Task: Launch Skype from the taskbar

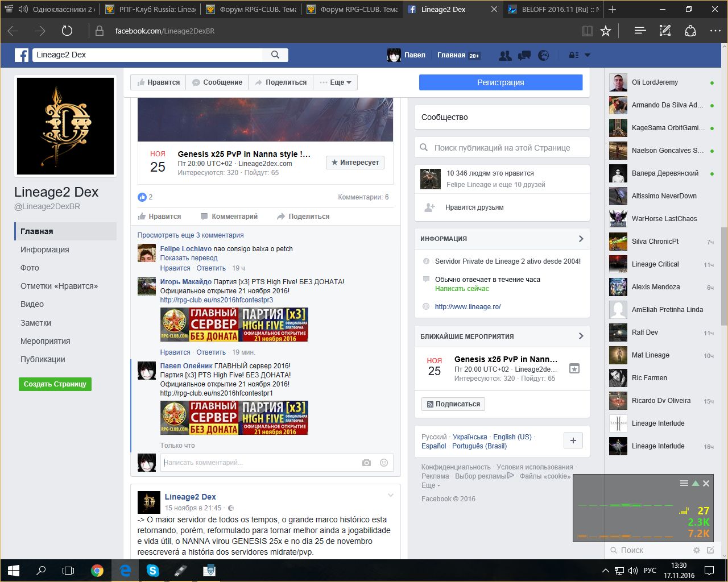Action: tap(153, 570)
